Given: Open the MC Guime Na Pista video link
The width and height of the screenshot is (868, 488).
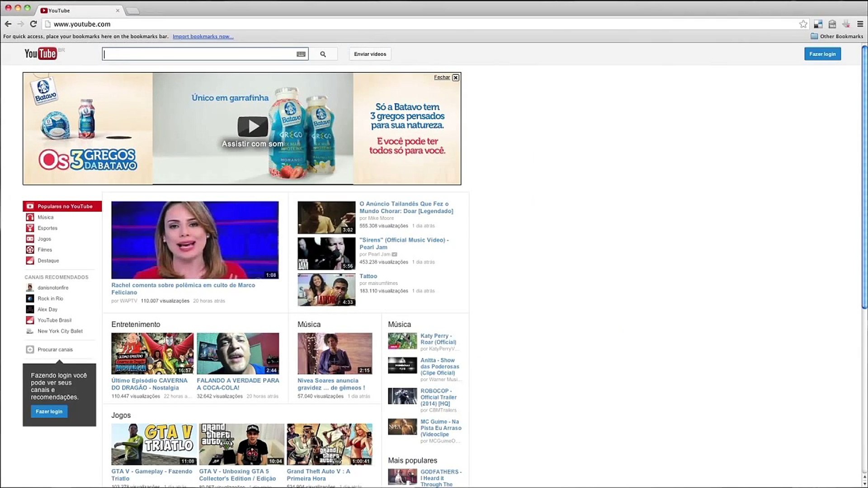Looking at the screenshot, I should (x=441, y=428).
